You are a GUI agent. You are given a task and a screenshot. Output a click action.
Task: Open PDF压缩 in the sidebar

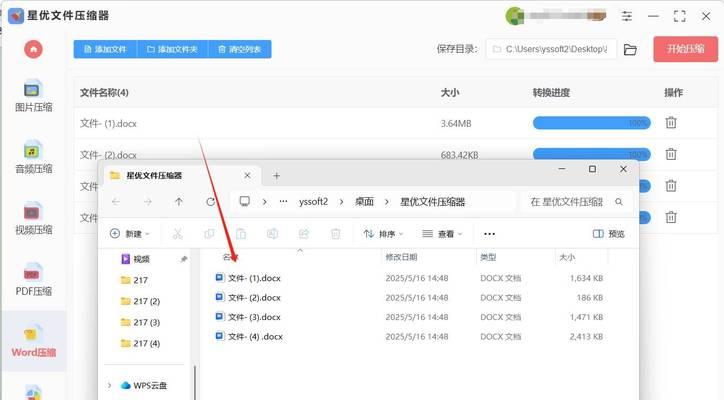(x=33, y=280)
